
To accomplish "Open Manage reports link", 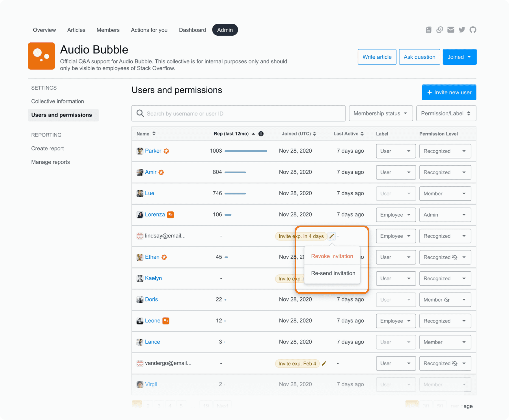I will pyautogui.click(x=51, y=162).
